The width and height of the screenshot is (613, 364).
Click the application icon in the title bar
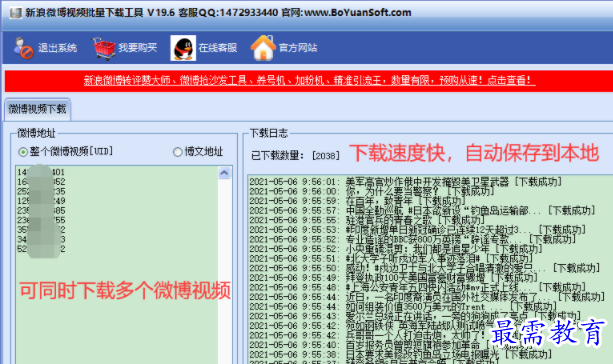click(16, 13)
